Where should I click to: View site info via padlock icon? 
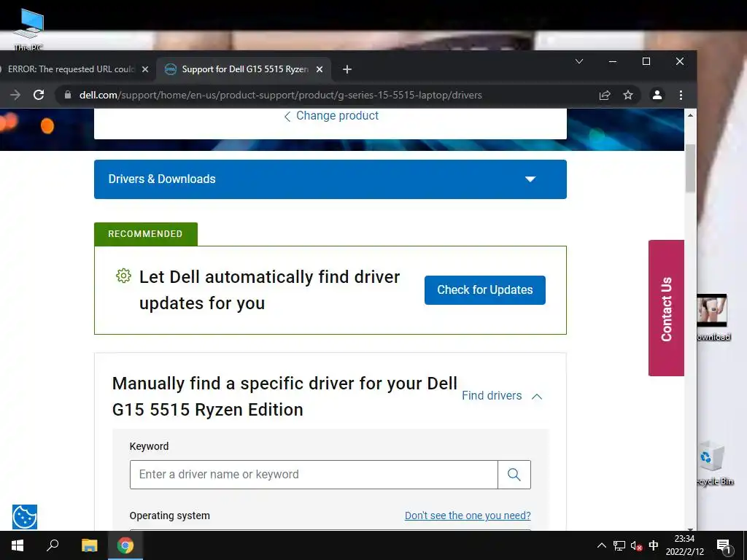click(x=68, y=95)
